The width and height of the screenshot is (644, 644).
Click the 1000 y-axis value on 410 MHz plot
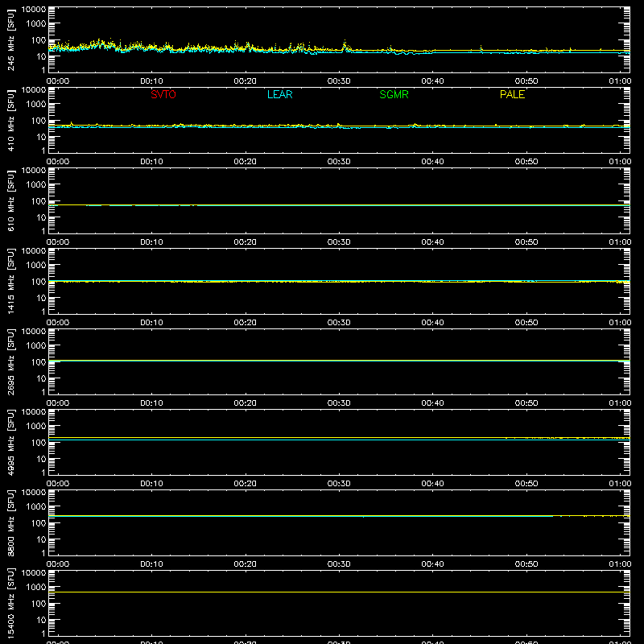(x=36, y=105)
